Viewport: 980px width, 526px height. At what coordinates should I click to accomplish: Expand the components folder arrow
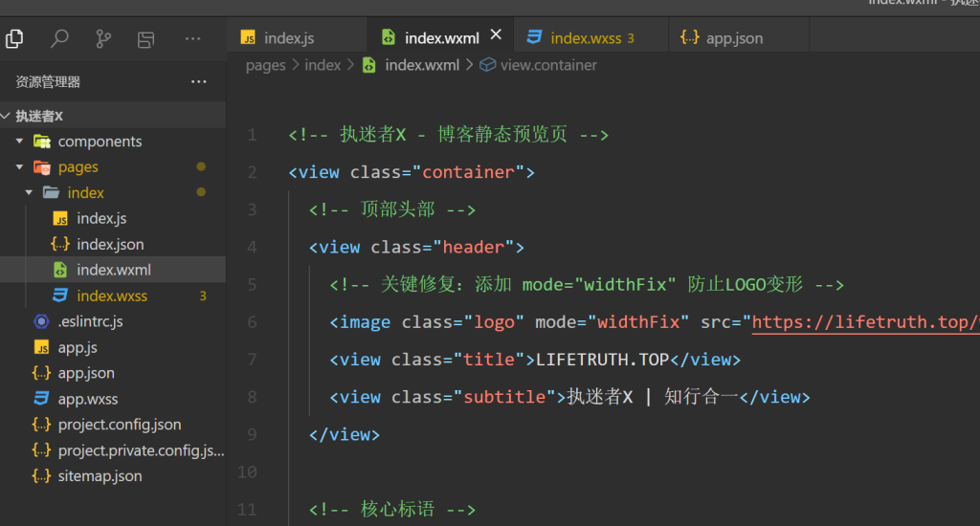[x=19, y=142]
